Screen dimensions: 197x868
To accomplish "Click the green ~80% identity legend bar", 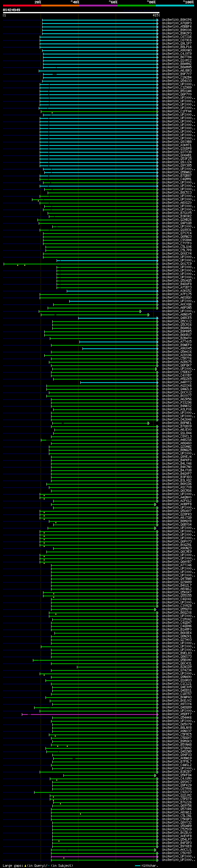I will pyautogui.click(x=137, y=6).
